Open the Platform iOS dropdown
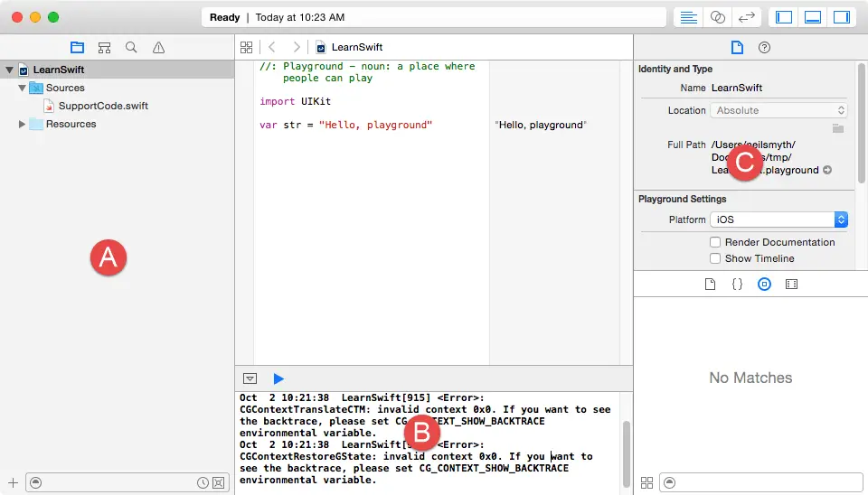Viewport: 868px width, 495px height. (x=778, y=219)
